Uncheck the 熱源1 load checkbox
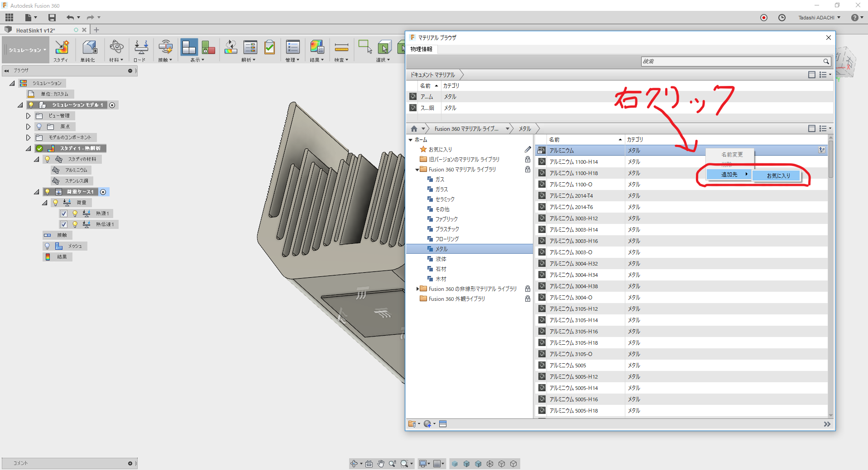 tap(64, 214)
